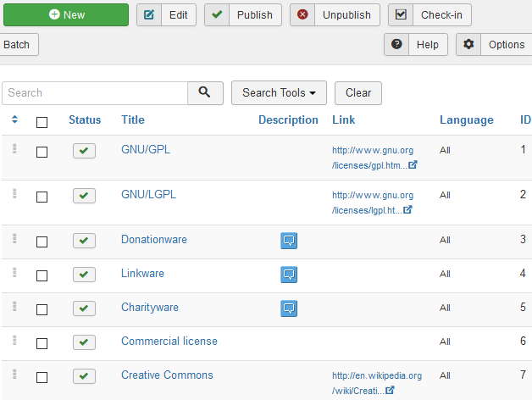Open Help via question mark icon
Viewport: 532px width, 400px height.
coord(396,44)
